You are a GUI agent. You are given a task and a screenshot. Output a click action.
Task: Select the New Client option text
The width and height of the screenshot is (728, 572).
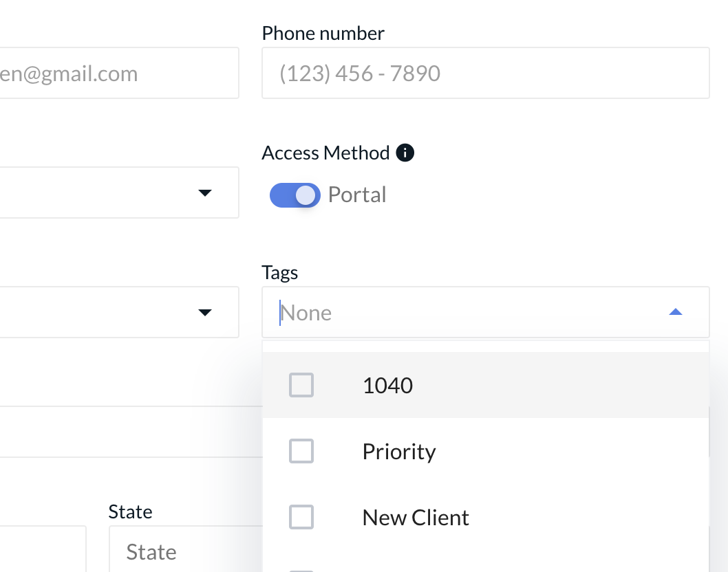click(x=416, y=518)
